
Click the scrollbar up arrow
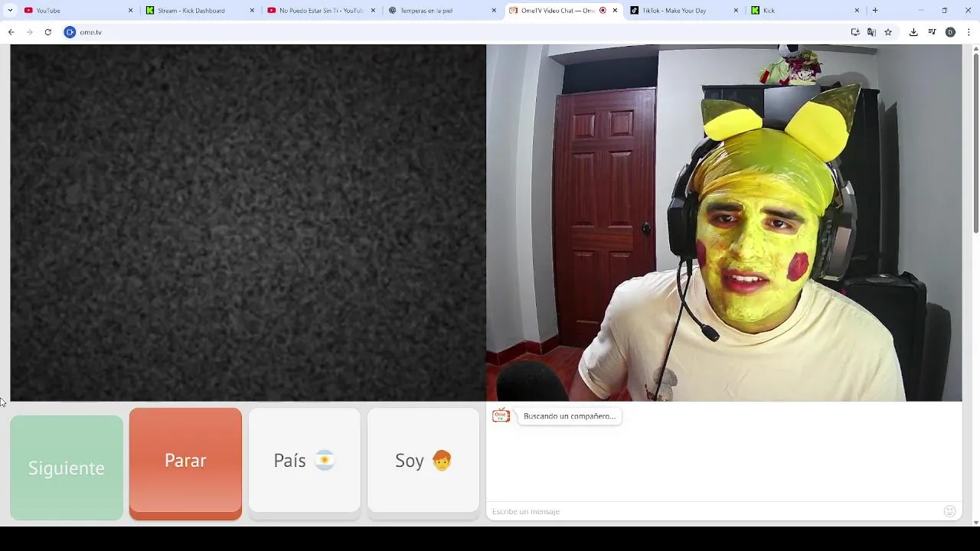coord(975,48)
